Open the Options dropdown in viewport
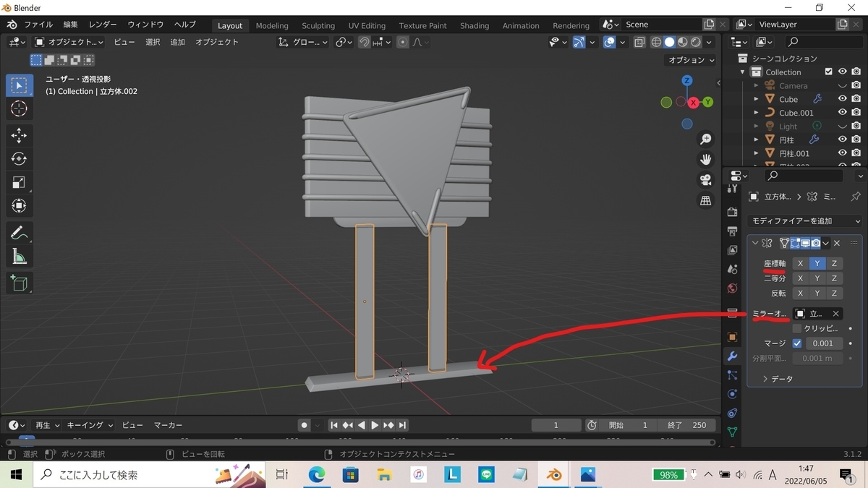Image resolution: width=868 pixels, height=488 pixels. tap(691, 60)
